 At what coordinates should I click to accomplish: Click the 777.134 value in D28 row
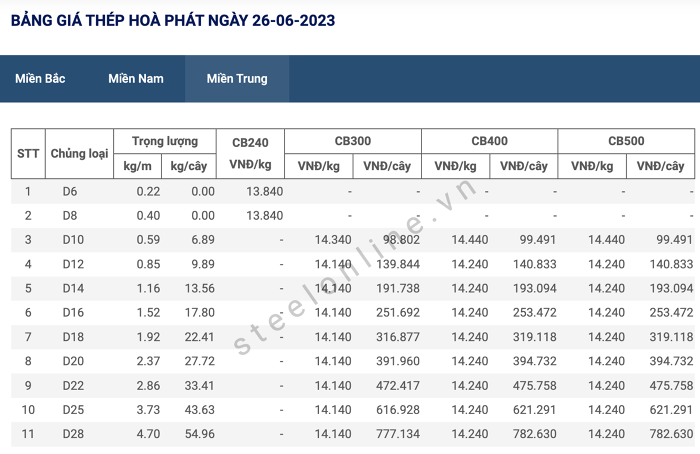click(x=398, y=434)
